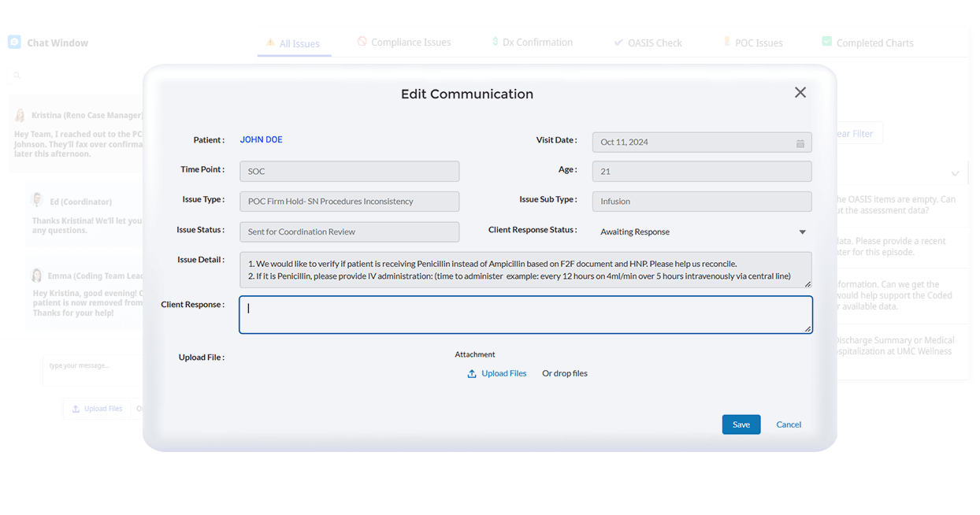
Task: Switch to the POC Issues tab
Action: click(758, 43)
